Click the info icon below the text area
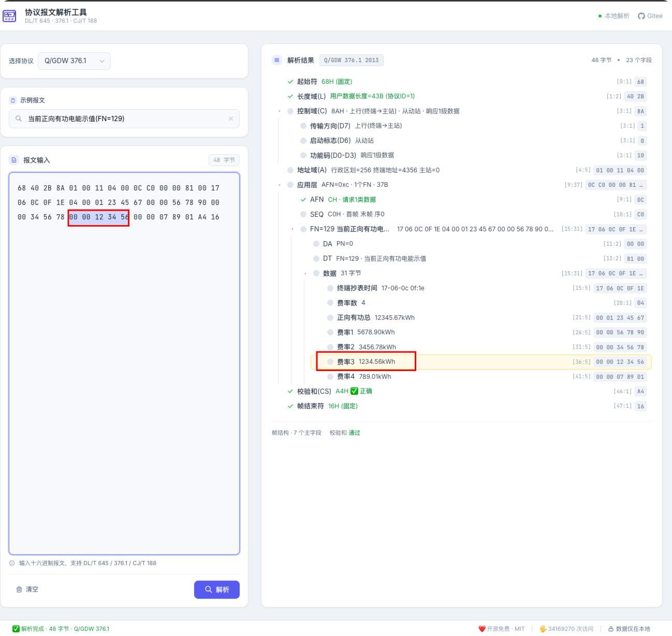The image size is (672, 636). pyautogui.click(x=12, y=563)
